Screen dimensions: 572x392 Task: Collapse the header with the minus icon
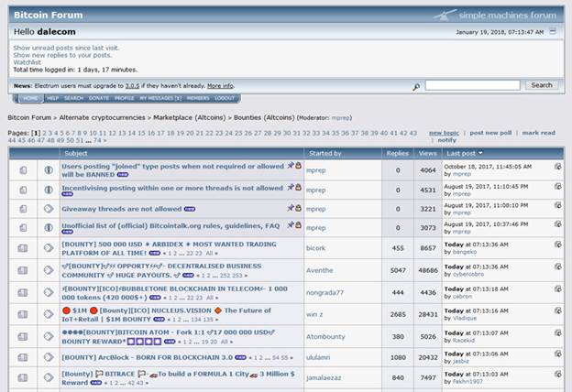pos(553,31)
